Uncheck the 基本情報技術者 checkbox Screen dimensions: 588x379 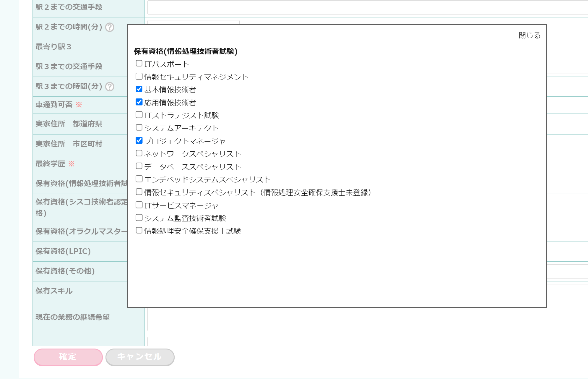coord(139,89)
